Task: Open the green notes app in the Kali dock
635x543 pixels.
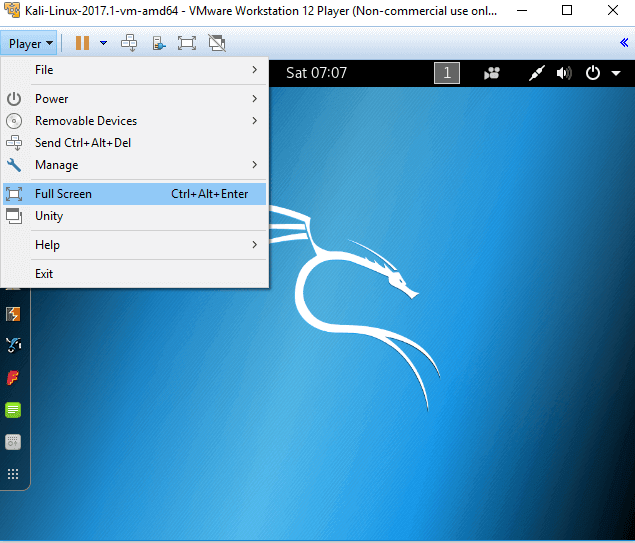Action: coord(13,410)
